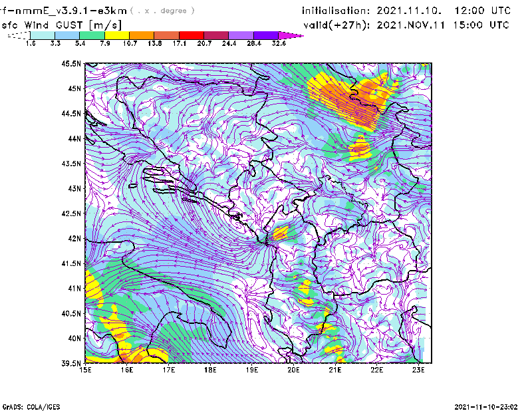Click the 18E longitude label
Viewport: 532px width, 411px height.
click(210, 370)
